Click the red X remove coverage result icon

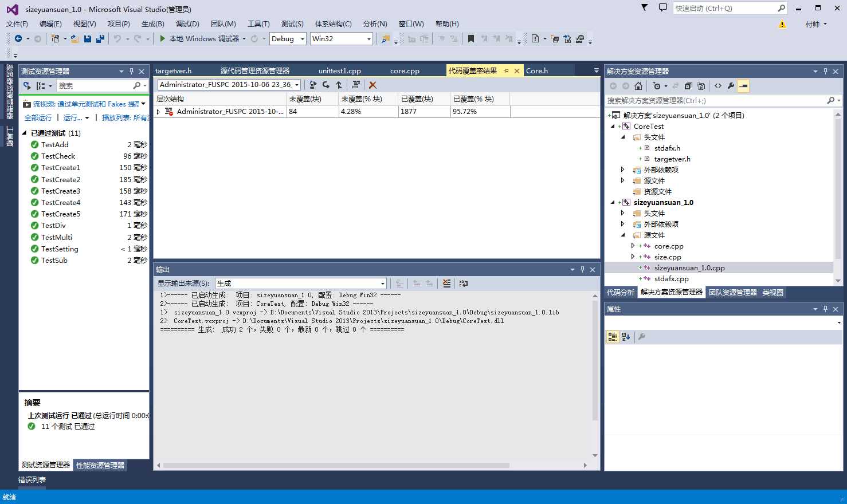click(373, 85)
